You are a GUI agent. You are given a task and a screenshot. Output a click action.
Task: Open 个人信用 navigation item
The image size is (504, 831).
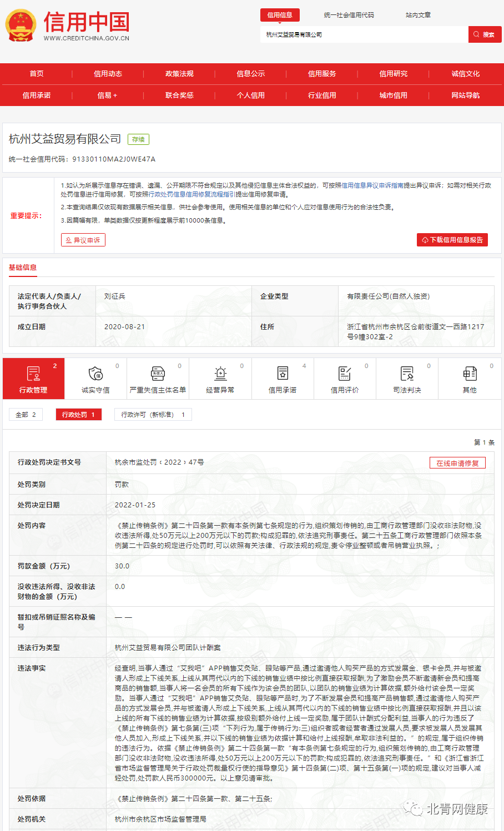point(251,95)
